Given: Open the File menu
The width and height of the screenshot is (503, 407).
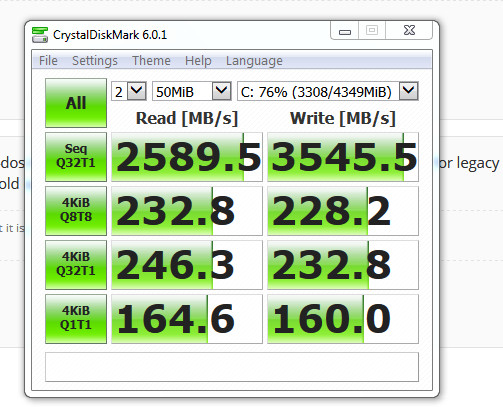Looking at the screenshot, I should [x=48, y=61].
